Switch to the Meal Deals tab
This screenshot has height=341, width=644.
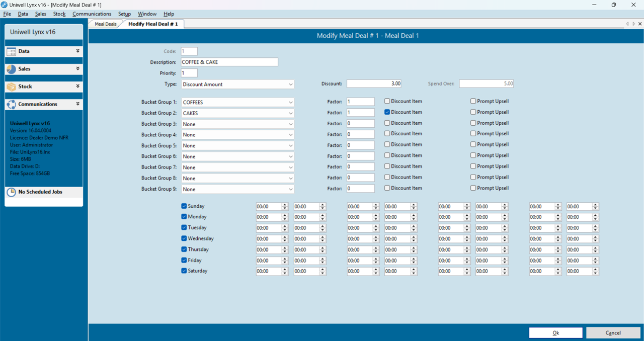pos(106,24)
